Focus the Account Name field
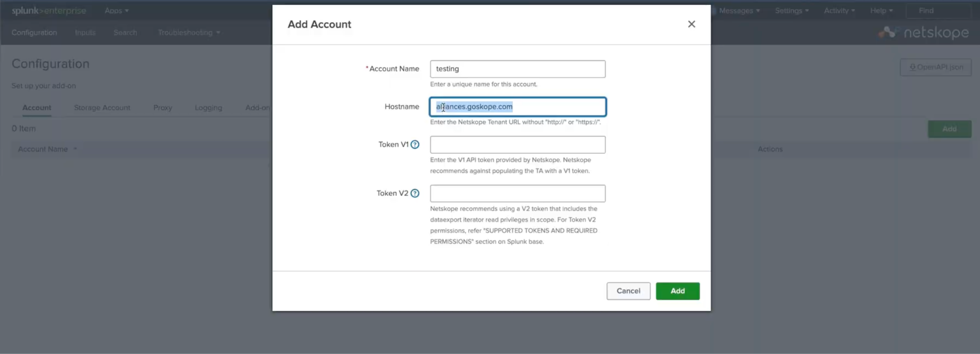The image size is (980, 354). click(517, 69)
